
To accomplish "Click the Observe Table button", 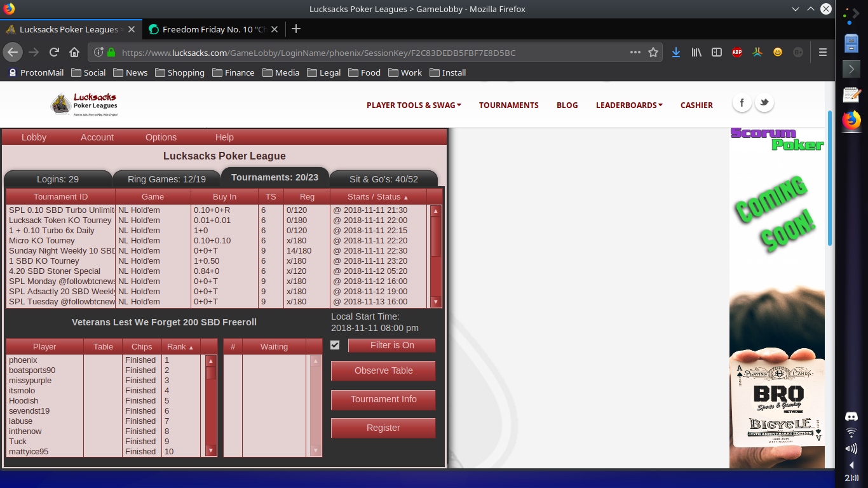I will (x=383, y=370).
